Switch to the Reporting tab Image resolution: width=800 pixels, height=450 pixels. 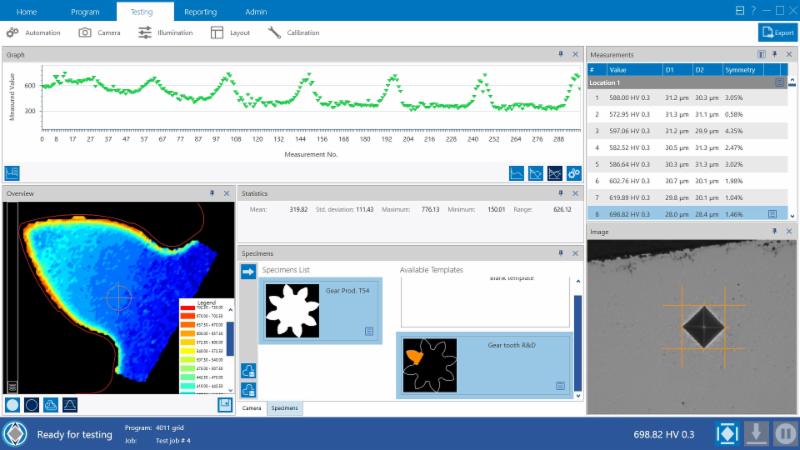tap(201, 12)
